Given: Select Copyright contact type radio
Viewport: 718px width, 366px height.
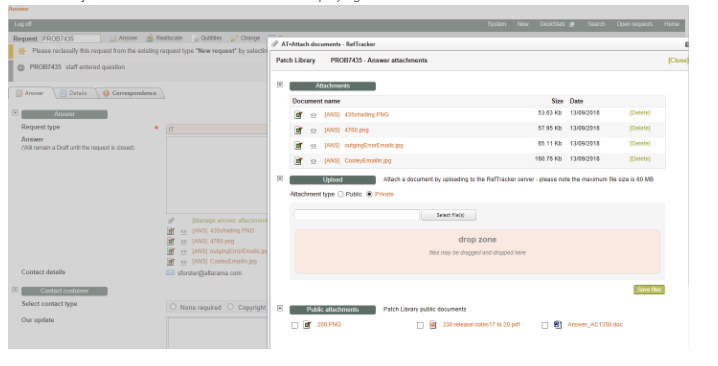Looking at the screenshot, I should pyautogui.click(x=230, y=307).
